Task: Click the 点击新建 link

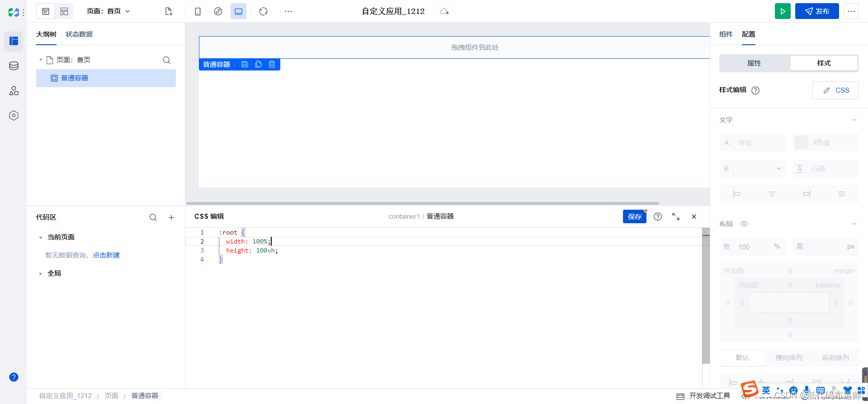Action: tap(106, 255)
